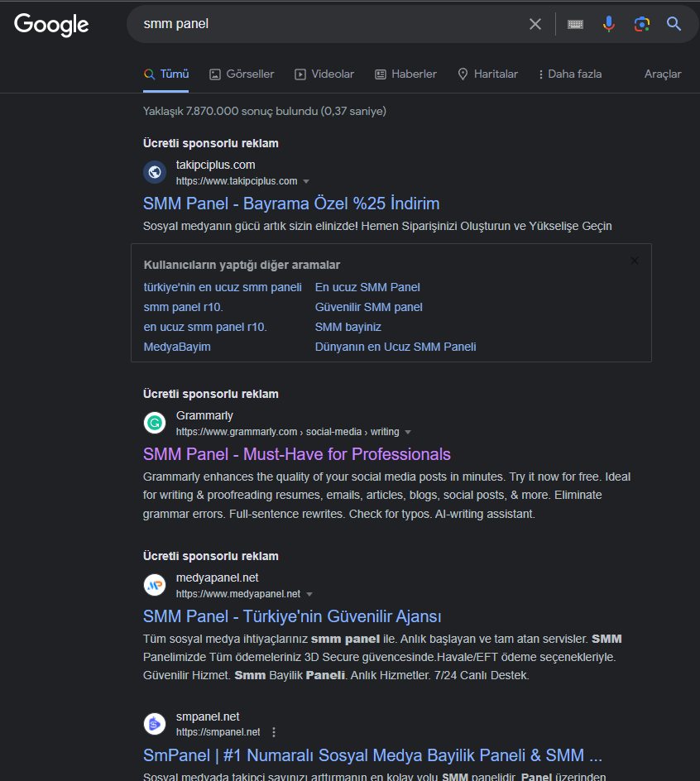Click the smpanel.net favicon

(155, 724)
